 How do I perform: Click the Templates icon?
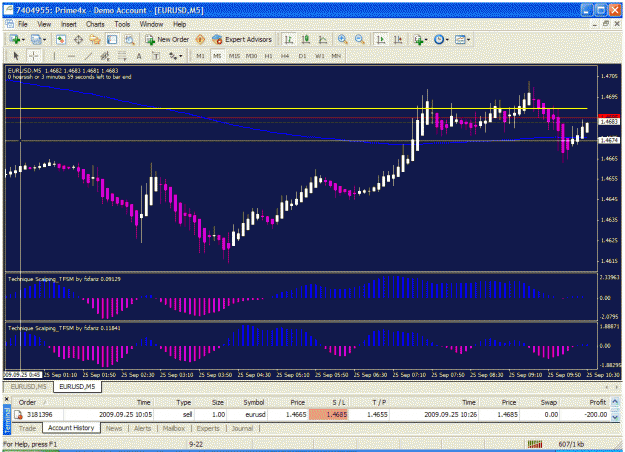coord(460,39)
